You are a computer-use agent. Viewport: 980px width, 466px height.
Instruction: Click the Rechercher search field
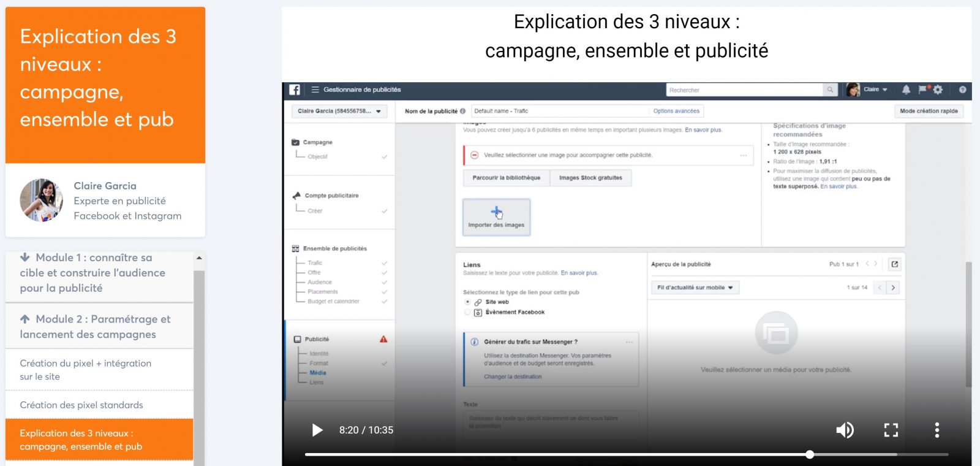click(744, 90)
